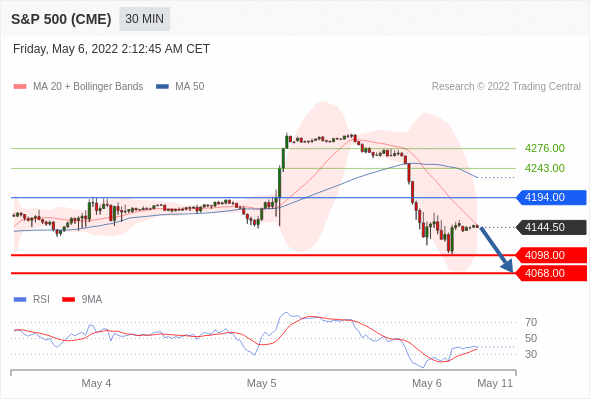Click the May 5 date axis label
Viewport: 590px width, 400px height.
click(x=262, y=383)
